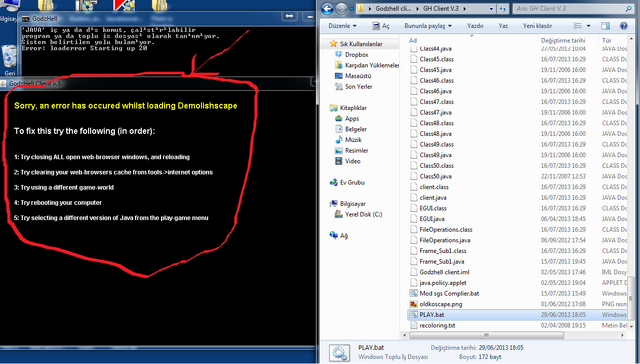The image size is (640, 364).
Task: Select the file java.policy.applet
Action: [x=443, y=282]
